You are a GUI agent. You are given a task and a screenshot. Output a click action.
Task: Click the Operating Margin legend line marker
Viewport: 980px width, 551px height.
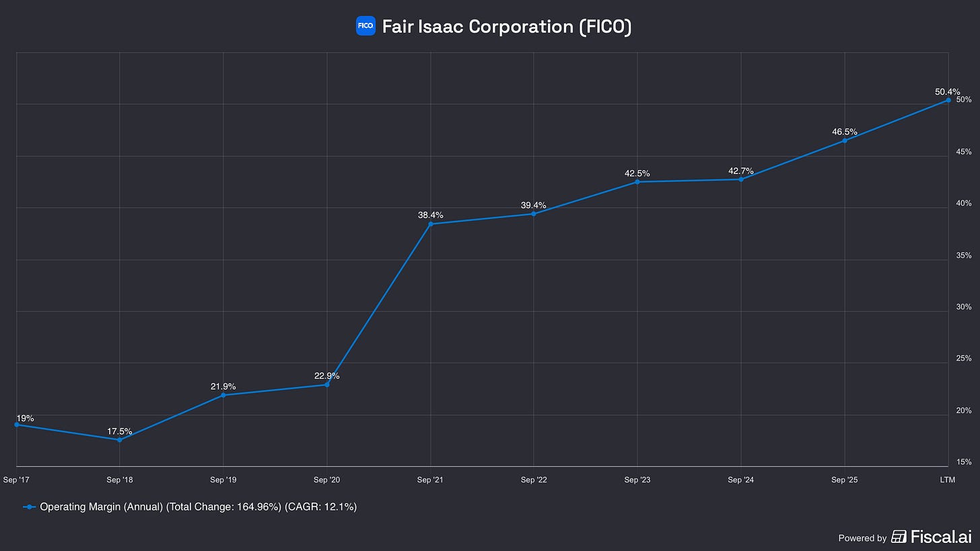click(30, 507)
